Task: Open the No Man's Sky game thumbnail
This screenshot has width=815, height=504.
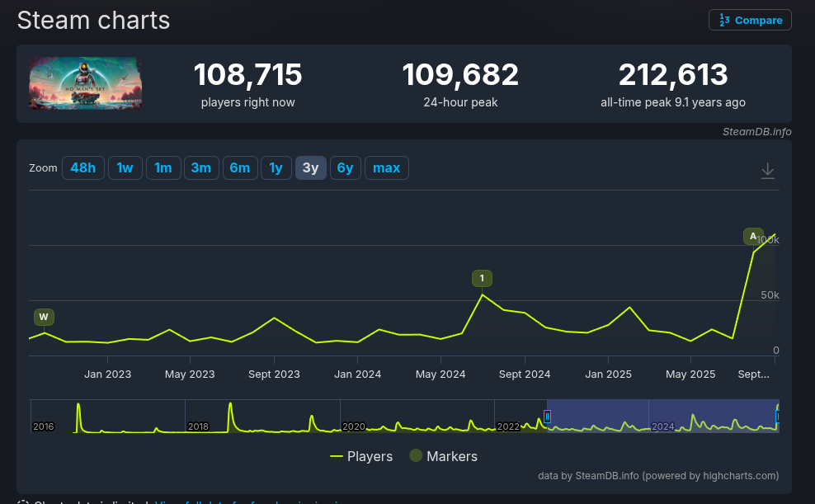Action: pyautogui.click(x=86, y=83)
